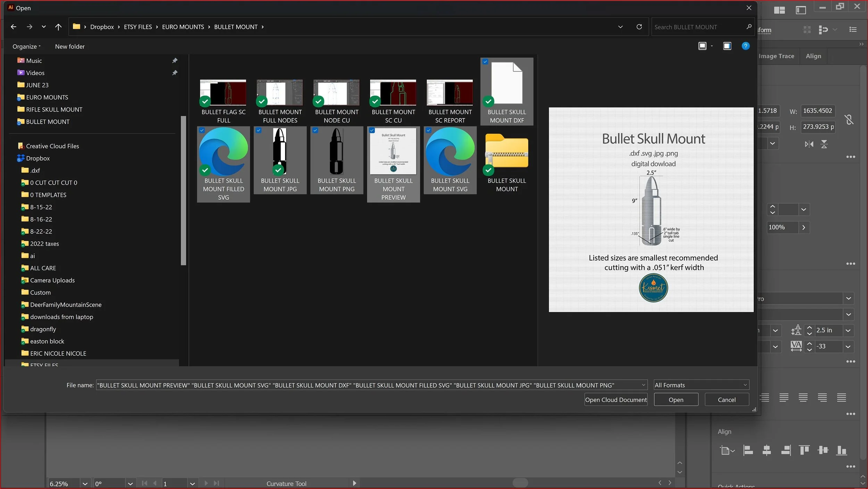Click the horizontal align left icon
868x489 pixels.
[748, 450]
